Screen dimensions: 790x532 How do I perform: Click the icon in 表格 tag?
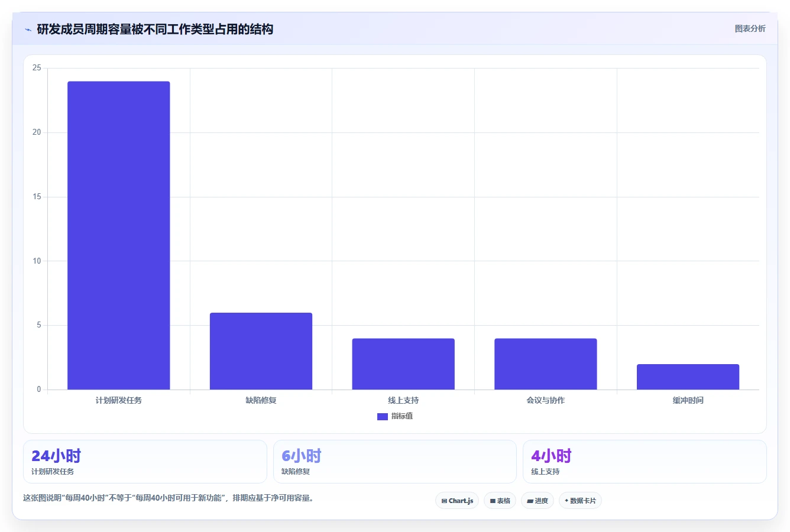(493, 501)
